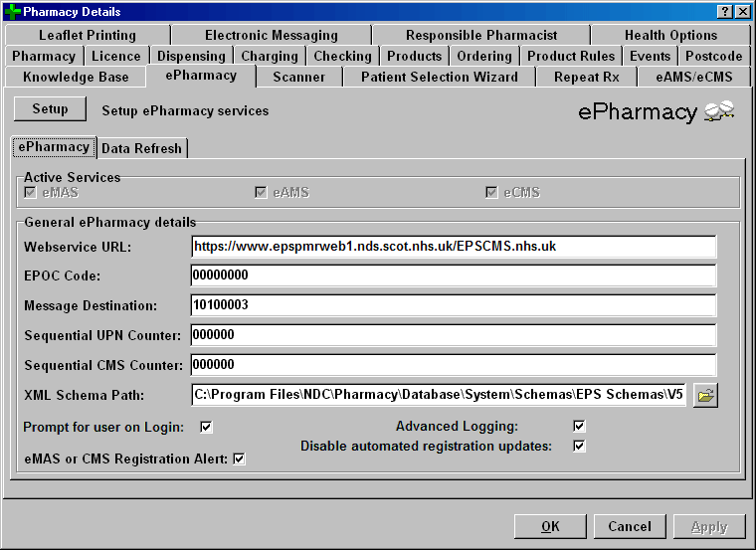The image size is (756, 550).
Task: Click the Cancel button
Action: [x=630, y=527]
